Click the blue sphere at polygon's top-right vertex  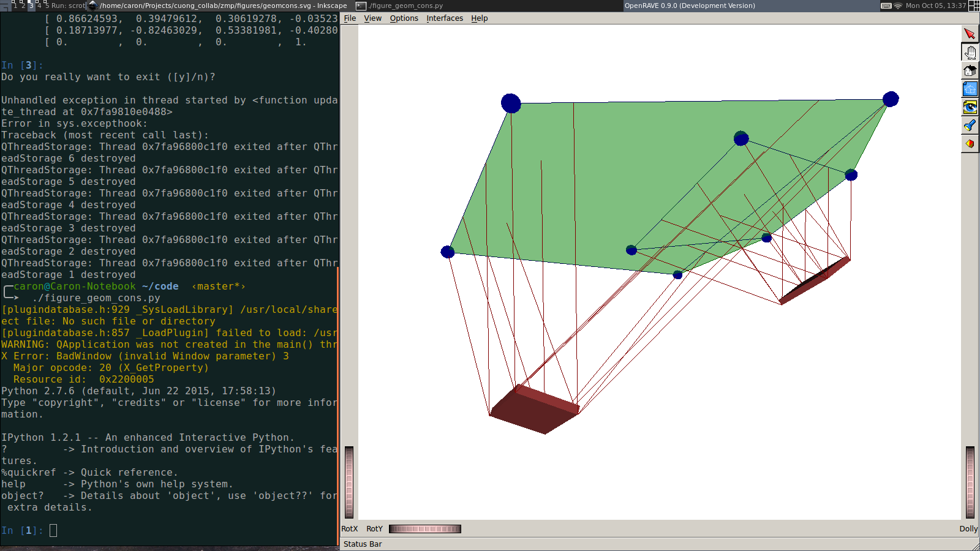891,99
